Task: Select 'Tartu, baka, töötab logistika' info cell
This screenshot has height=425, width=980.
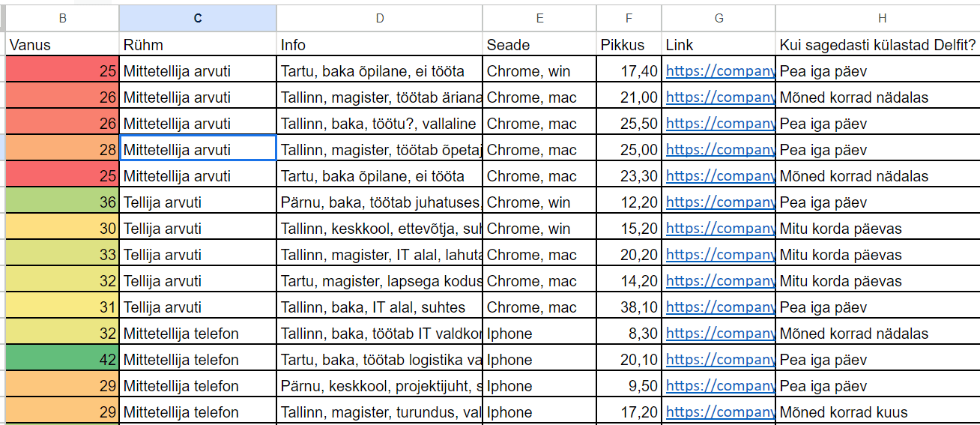Action: pyautogui.click(x=380, y=360)
